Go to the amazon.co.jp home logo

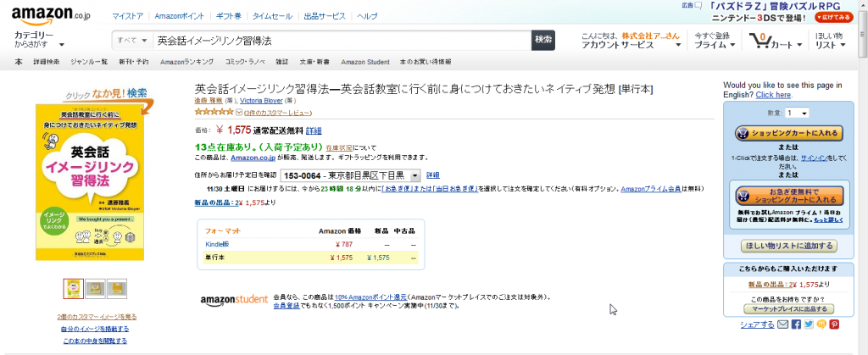pos(50,15)
